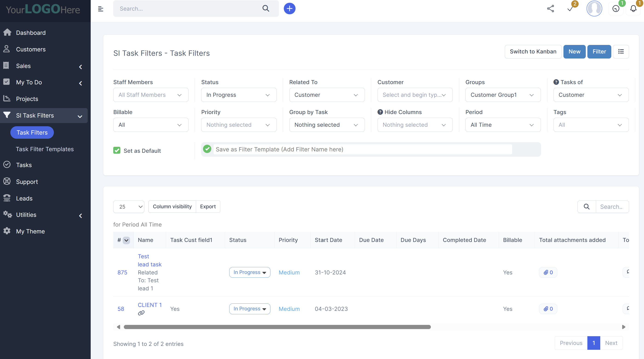Viewport: 644px width, 359px height.
Task: Toggle the # column sort chevron
Action: click(126, 240)
